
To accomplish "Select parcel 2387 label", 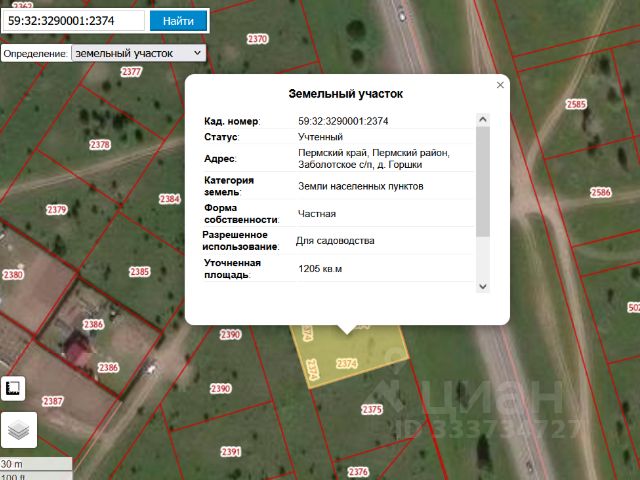I will [x=53, y=401].
